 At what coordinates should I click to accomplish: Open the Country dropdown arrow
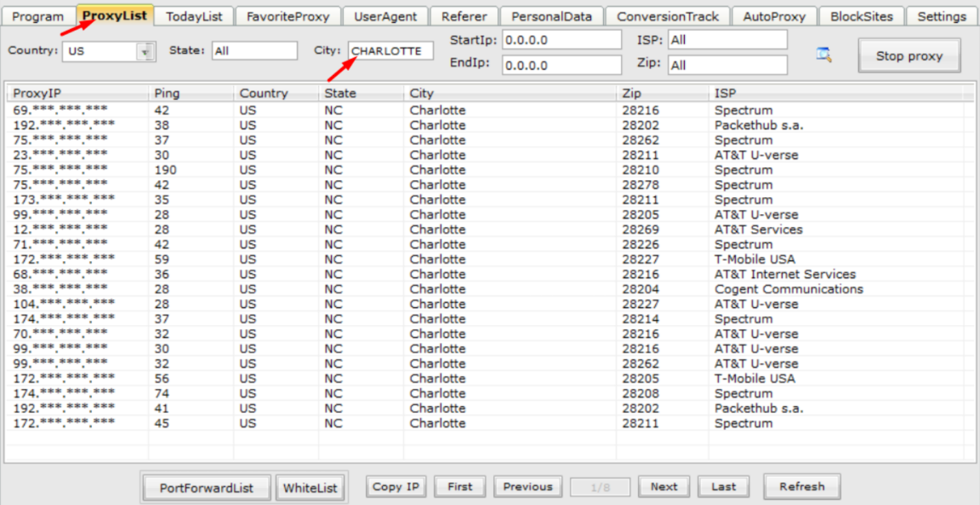[146, 51]
